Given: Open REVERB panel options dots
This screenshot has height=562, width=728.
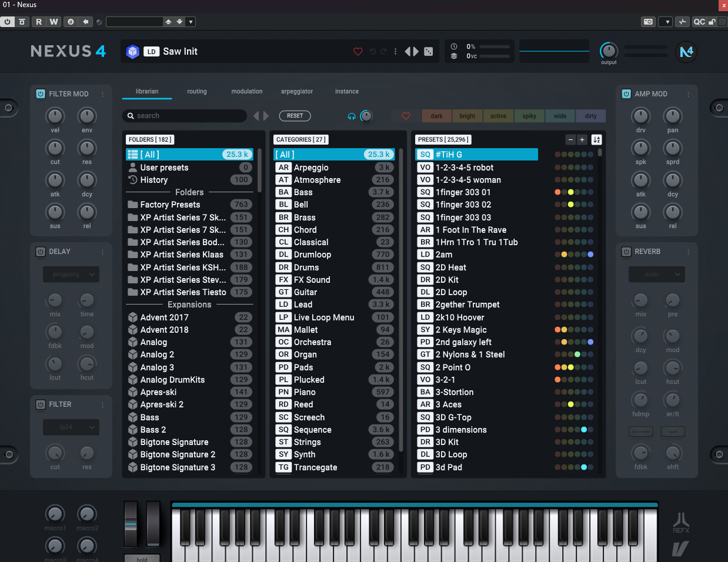Looking at the screenshot, I should tap(688, 252).
